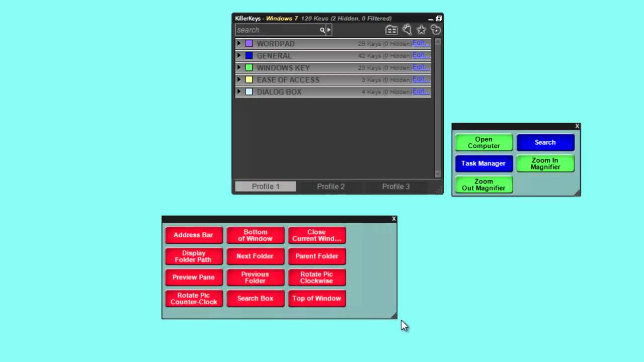This screenshot has height=362, width=644.
Task: Open the folder-style applications icon in KillerKeys toolbar
Action: 391,30
